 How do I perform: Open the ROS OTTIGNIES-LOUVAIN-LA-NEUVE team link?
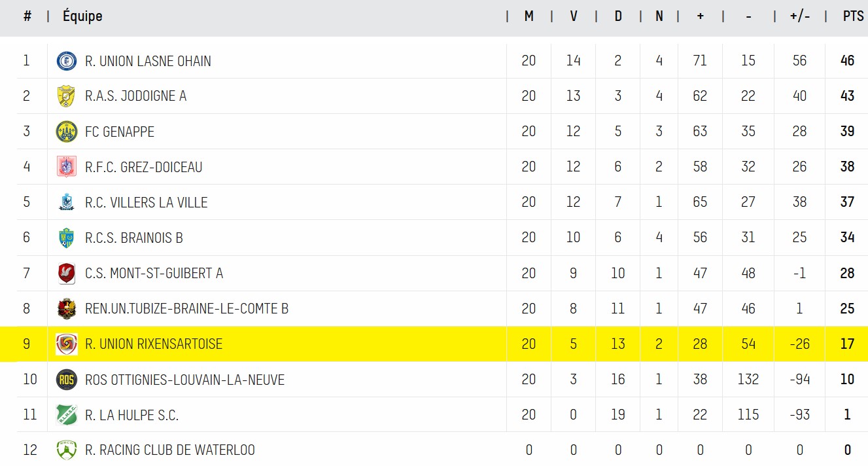pos(184,380)
